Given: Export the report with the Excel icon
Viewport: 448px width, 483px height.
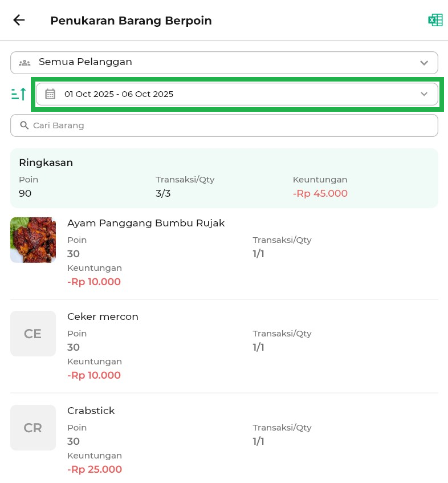Looking at the screenshot, I should point(435,21).
